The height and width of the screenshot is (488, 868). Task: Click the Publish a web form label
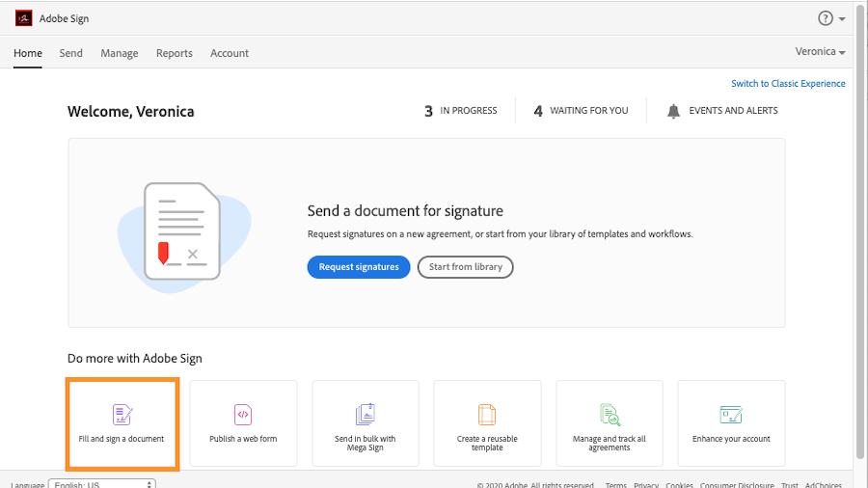[x=243, y=439]
